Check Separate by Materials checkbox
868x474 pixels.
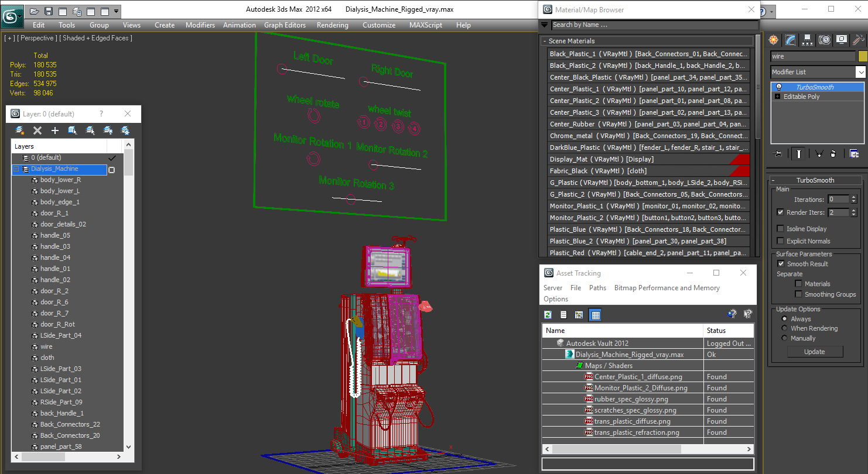(798, 284)
